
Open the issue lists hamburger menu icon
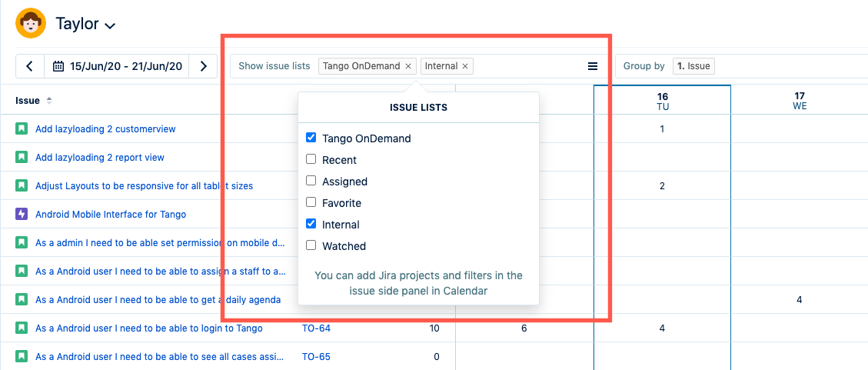tap(593, 66)
